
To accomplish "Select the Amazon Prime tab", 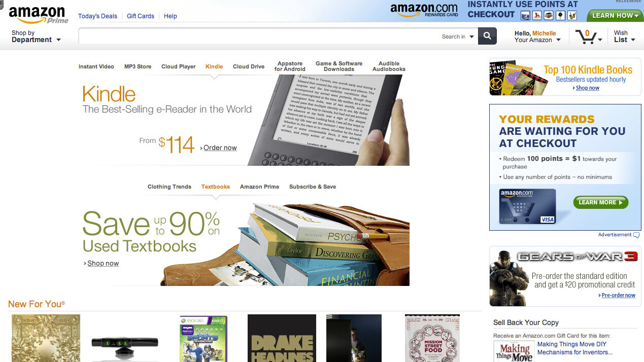I will (x=259, y=187).
